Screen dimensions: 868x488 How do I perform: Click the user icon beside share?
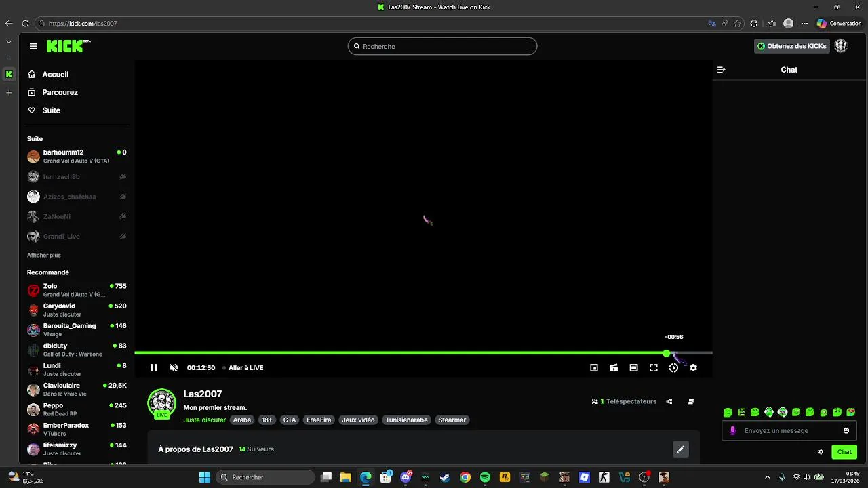pos(691,401)
